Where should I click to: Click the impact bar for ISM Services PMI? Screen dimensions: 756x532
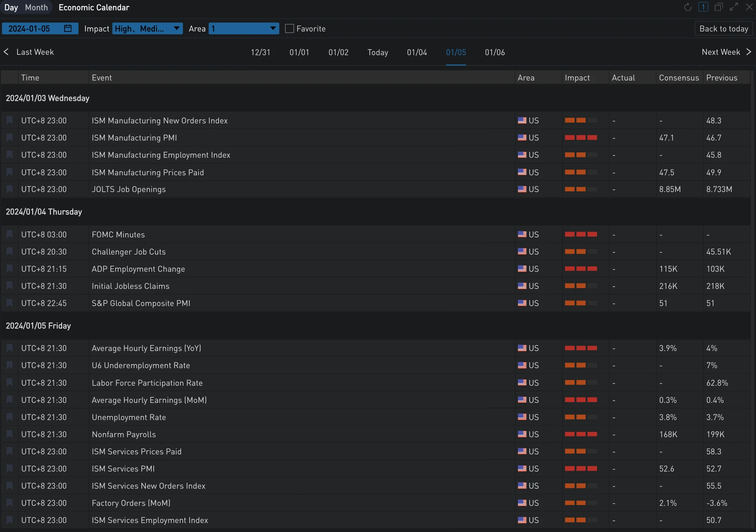point(581,469)
